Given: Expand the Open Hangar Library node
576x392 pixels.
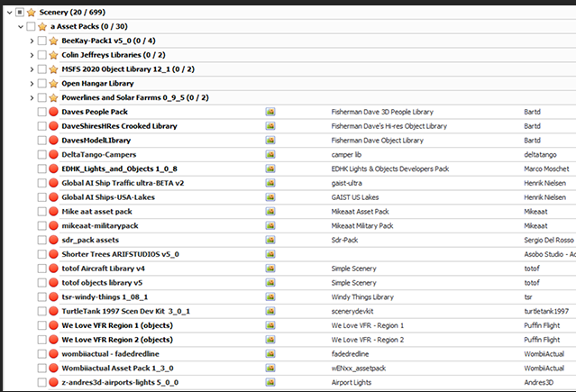Looking at the screenshot, I should coord(32,84).
